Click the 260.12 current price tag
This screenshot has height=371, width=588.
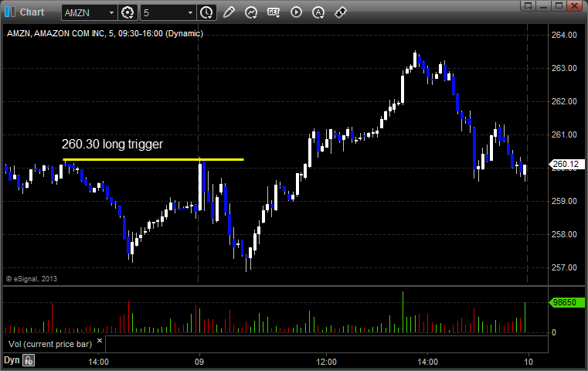(566, 164)
